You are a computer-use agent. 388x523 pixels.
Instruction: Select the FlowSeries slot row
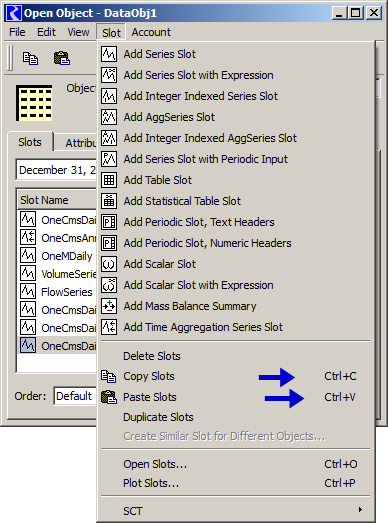coord(57,292)
